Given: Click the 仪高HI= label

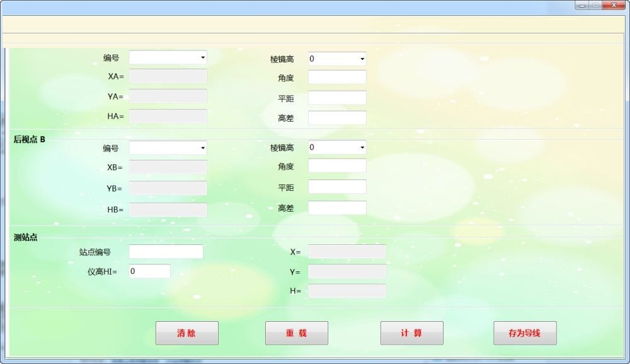Looking at the screenshot, I should pos(102,272).
